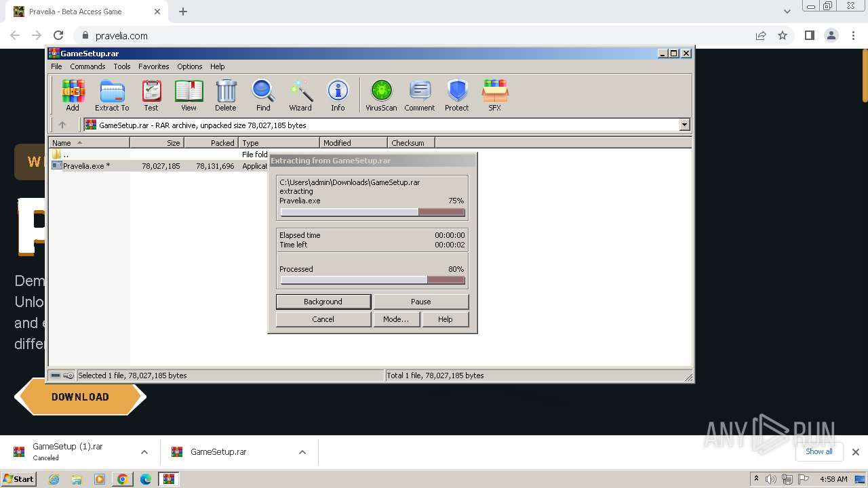868x488 pixels.
Task: Click the Processed total progress bar
Action: [373, 280]
